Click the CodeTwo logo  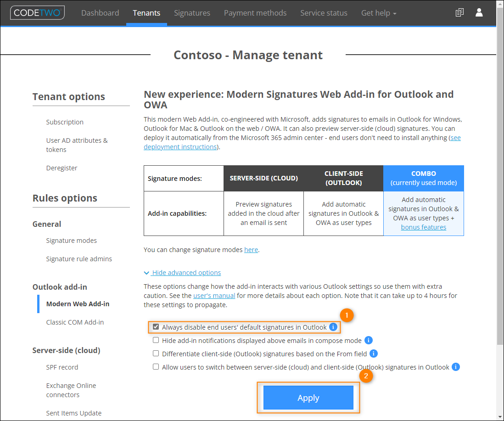click(x=37, y=12)
